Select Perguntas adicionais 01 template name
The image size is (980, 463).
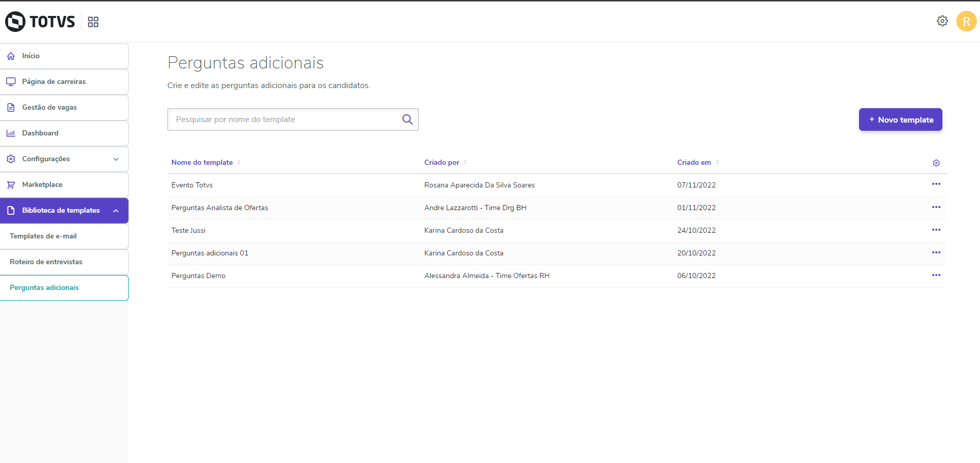210,253
